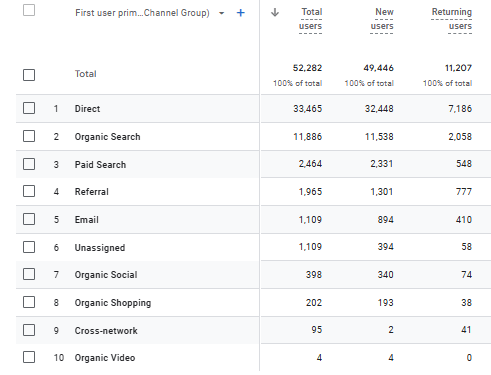Select the Organic Social row checkbox
This screenshot has width=491, height=375.
29,274
